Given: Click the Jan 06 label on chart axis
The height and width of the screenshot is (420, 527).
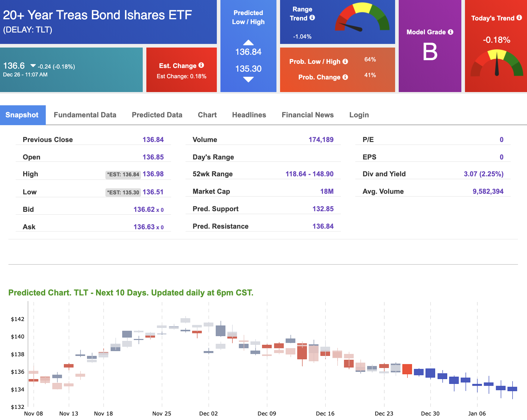Looking at the screenshot, I should point(477,413).
